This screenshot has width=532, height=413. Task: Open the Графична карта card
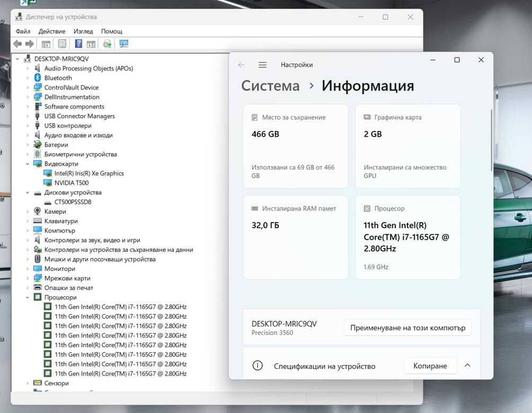408,146
